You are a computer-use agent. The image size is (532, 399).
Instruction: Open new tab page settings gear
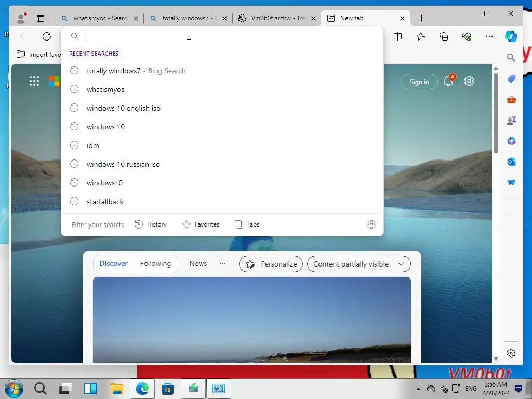coord(469,81)
